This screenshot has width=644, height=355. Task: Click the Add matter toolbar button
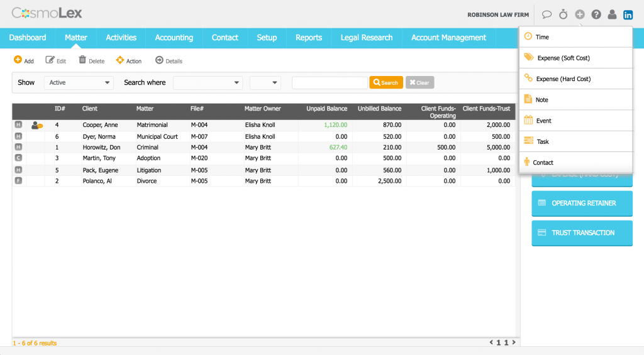coord(24,61)
